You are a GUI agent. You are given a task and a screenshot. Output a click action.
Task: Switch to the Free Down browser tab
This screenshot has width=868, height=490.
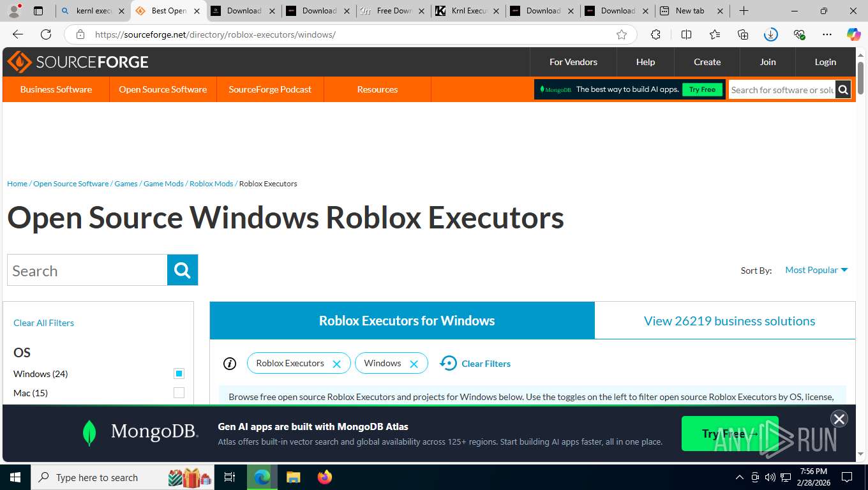(x=394, y=11)
